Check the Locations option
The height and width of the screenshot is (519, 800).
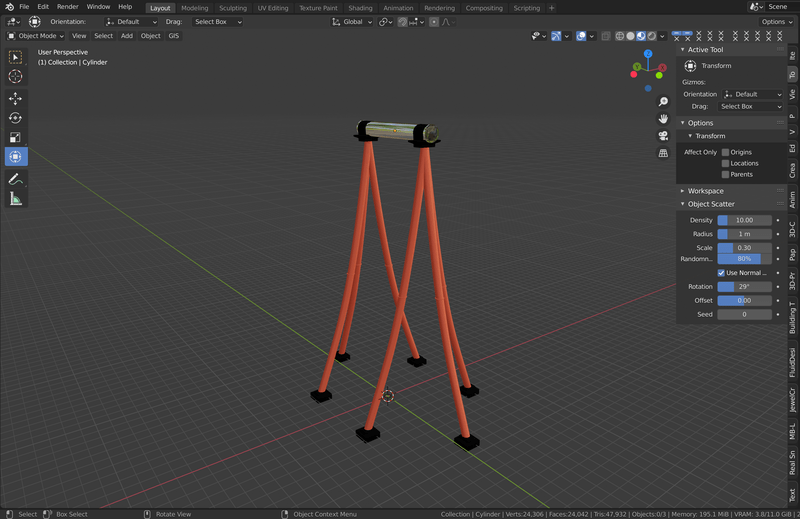pyautogui.click(x=725, y=163)
